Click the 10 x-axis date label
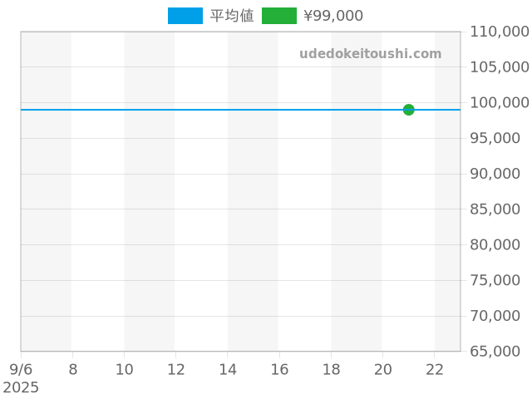The width and height of the screenshot is (532, 399). click(124, 369)
